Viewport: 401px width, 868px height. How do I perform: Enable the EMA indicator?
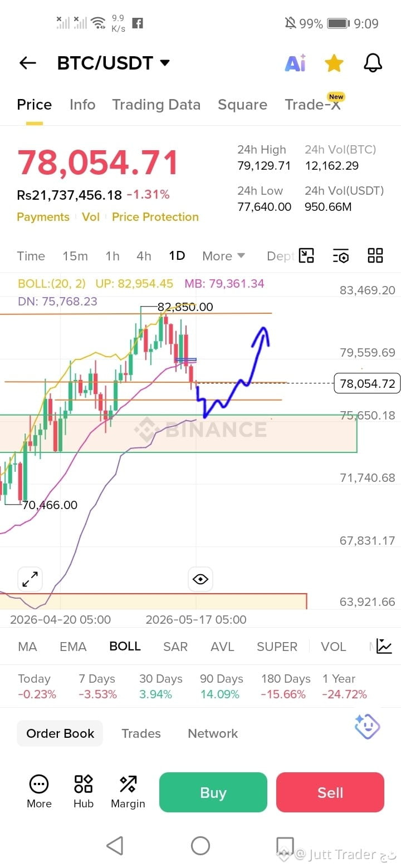pyautogui.click(x=73, y=647)
